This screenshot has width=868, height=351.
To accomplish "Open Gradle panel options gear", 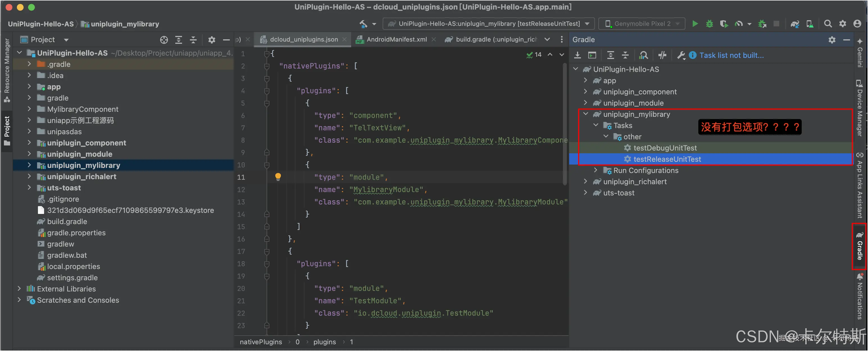I will click(x=832, y=40).
